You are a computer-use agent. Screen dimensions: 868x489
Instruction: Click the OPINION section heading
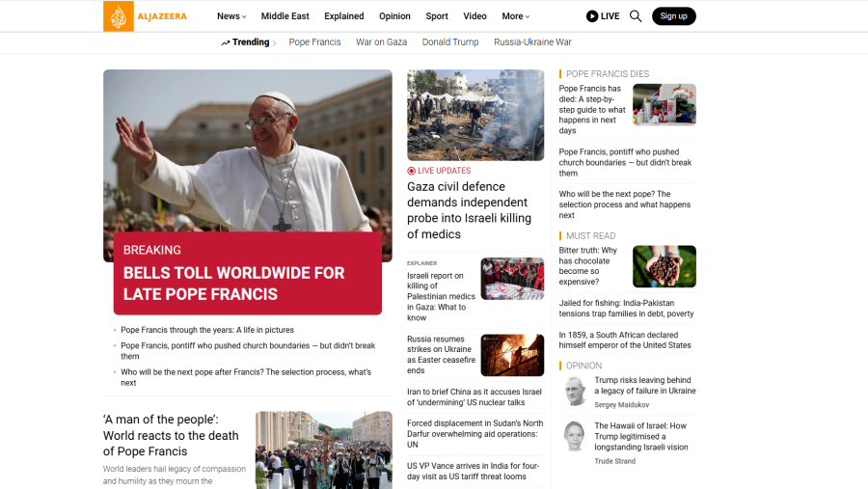tap(583, 366)
